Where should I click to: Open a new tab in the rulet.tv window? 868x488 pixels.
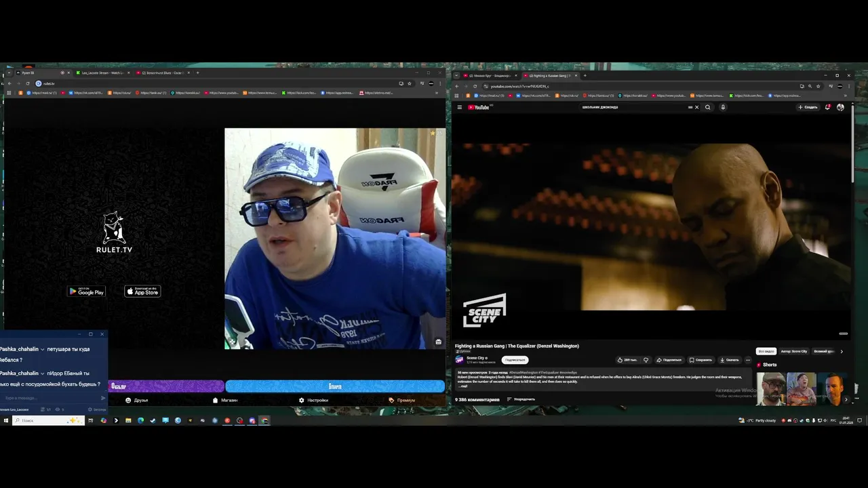click(197, 73)
